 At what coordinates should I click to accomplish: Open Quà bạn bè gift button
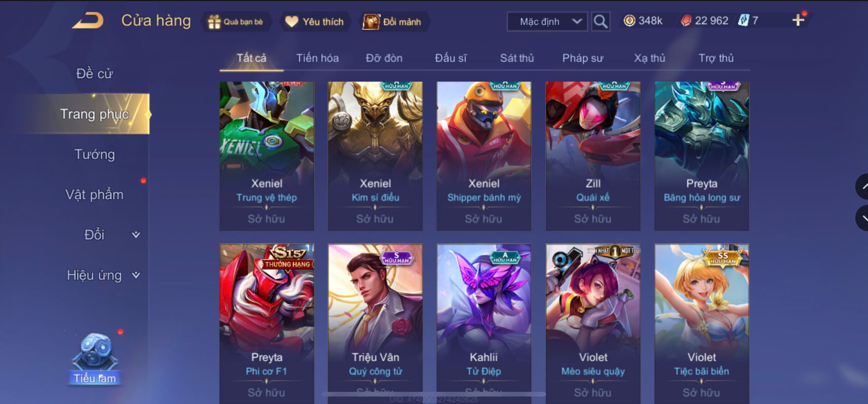click(x=236, y=22)
